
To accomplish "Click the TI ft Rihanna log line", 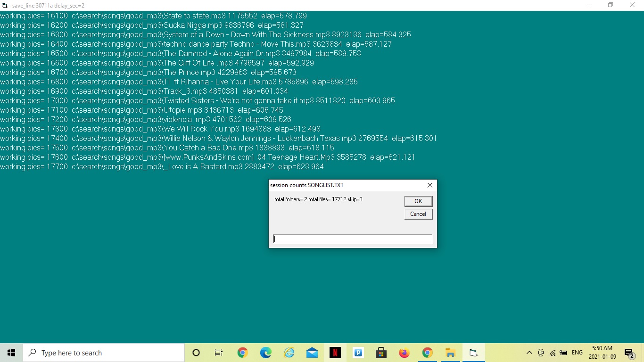I will click(179, 82).
